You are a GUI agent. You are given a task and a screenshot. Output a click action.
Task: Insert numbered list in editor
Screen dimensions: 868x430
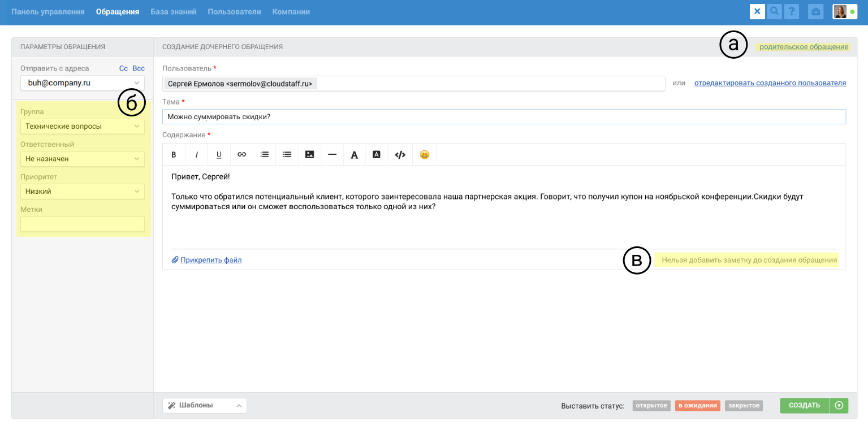(x=264, y=155)
